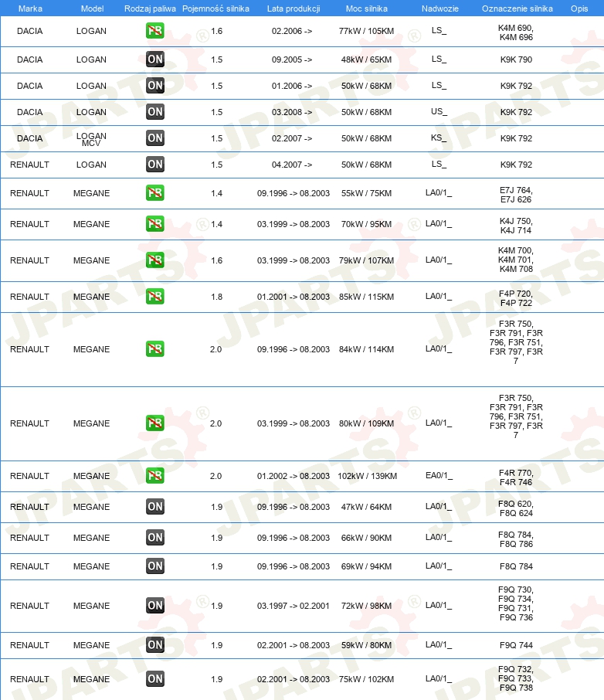
Task: Click the Model column header
Action: point(92,8)
